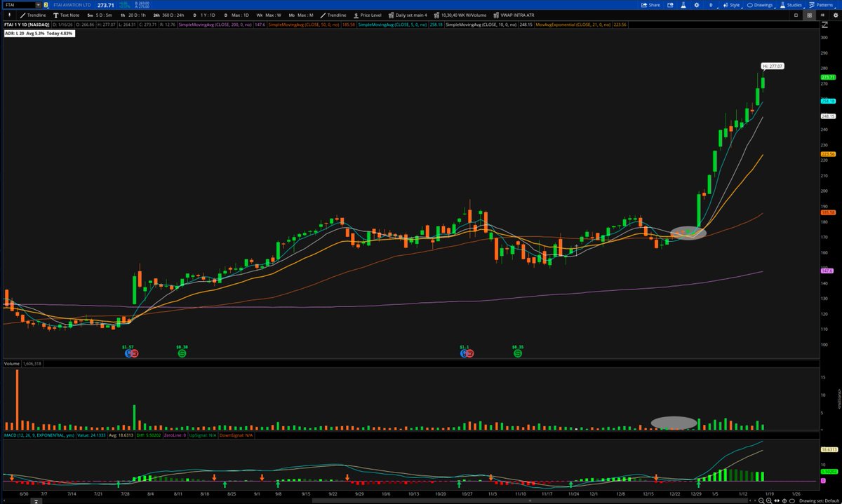The width and height of the screenshot is (842, 504).
Task: Click the Hi: 277.07 price bubble
Action: 771,66
